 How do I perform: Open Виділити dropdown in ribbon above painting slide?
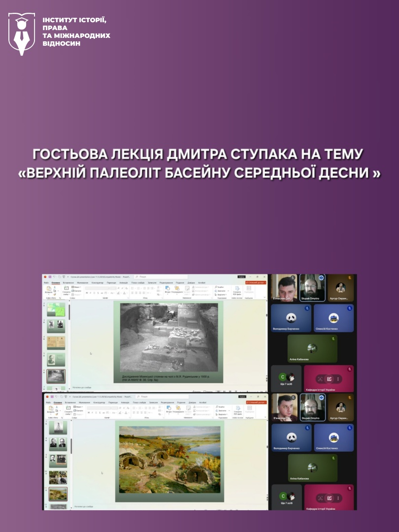(222, 414)
